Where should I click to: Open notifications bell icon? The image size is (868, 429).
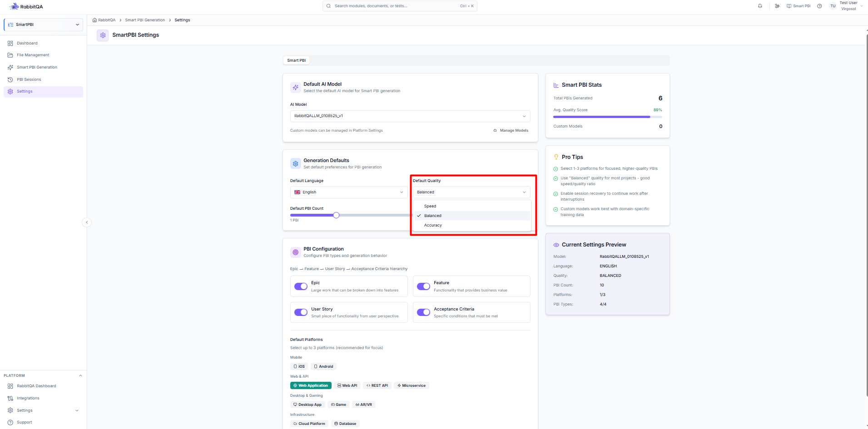click(x=760, y=6)
